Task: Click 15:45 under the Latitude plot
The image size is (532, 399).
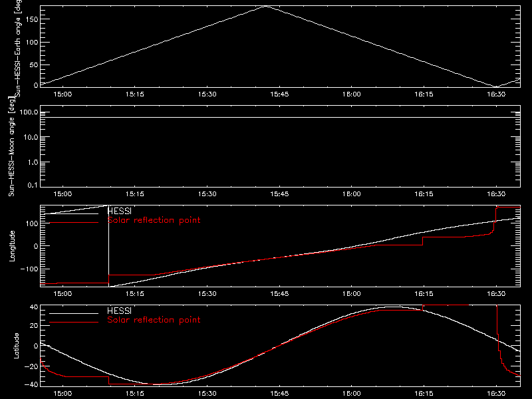Action: 279,394
